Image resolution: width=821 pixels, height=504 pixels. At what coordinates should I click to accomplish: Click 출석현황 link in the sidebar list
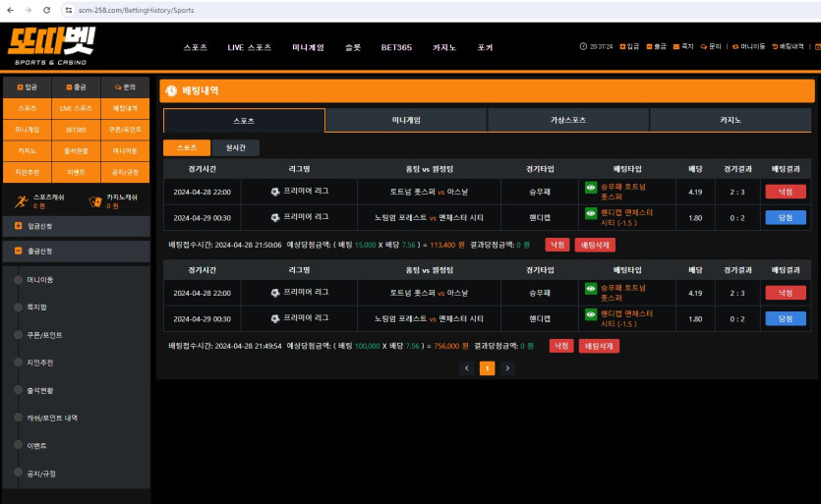tap(39, 390)
